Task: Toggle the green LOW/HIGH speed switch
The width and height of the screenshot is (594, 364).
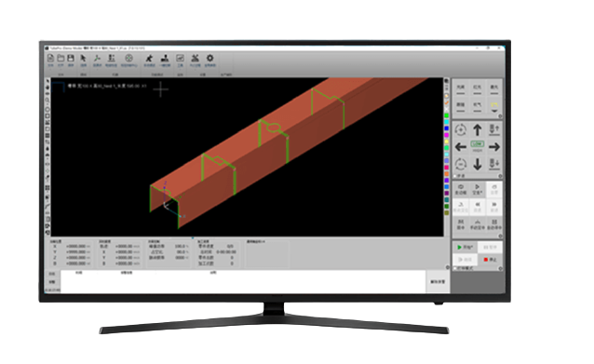Action: [x=478, y=144]
